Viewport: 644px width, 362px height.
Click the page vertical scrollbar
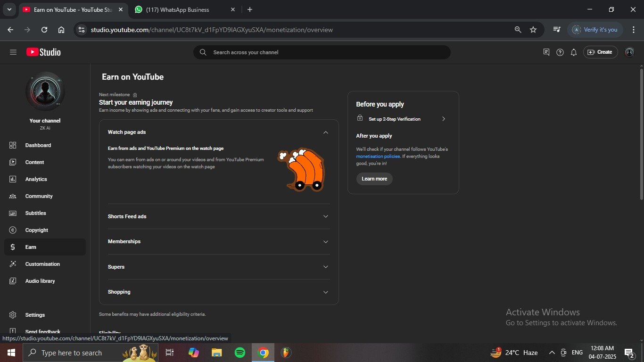[x=641, y=134]
